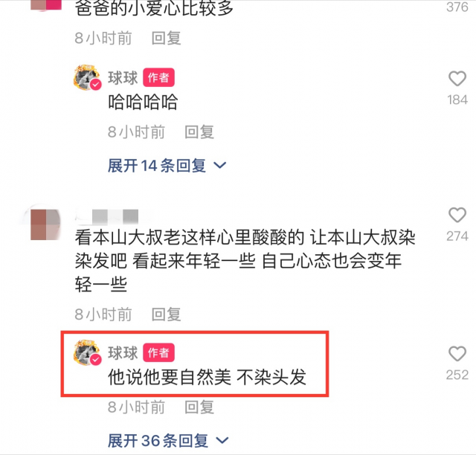
Task: Reply to the topmost comment about 小爱心
Action: click(166, 38)
